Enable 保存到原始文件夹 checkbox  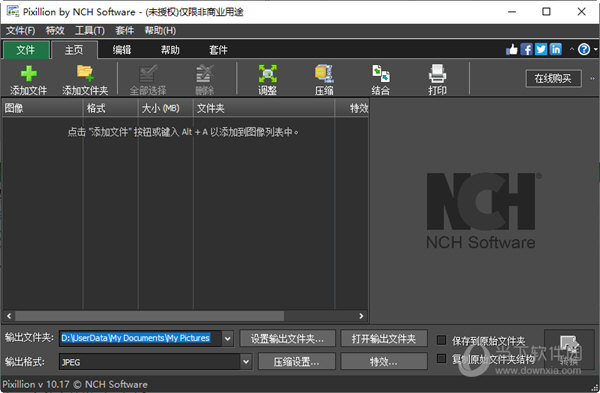pos(441,340)
